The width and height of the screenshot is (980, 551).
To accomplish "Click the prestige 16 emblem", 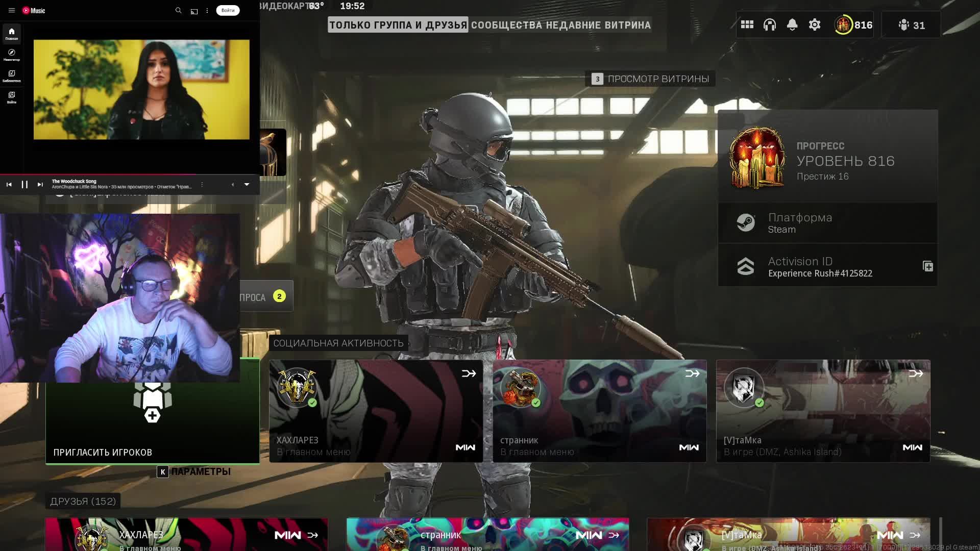I will [x=757, y=158].
